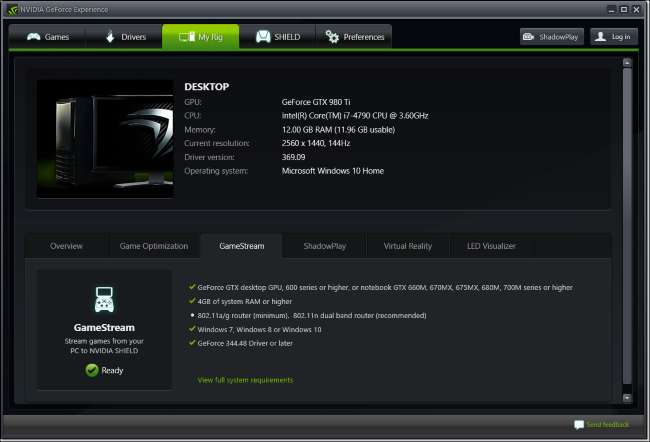The image size is (650, 442).
Task: Go to the Preferences tab
Action: click(354, 36)
